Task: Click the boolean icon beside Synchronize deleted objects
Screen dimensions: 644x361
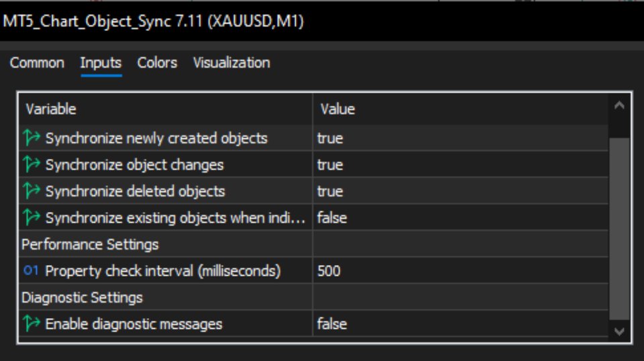Action: pos(32,191)
